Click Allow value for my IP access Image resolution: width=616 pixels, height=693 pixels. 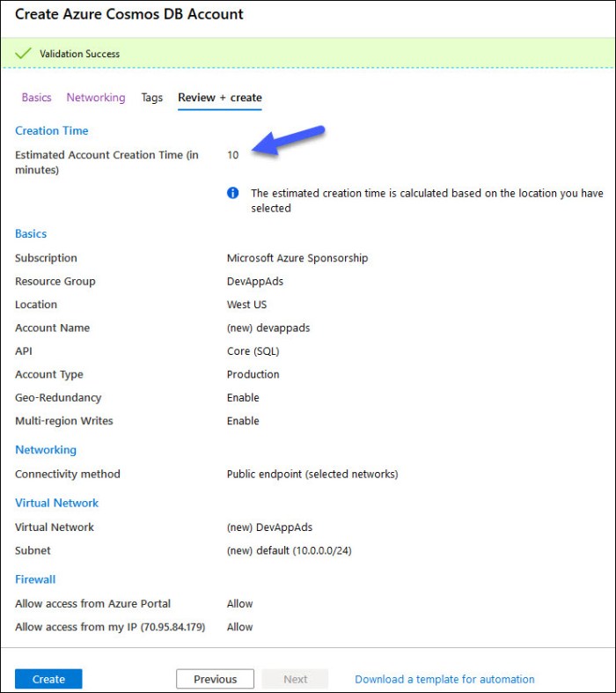(239, 627)
